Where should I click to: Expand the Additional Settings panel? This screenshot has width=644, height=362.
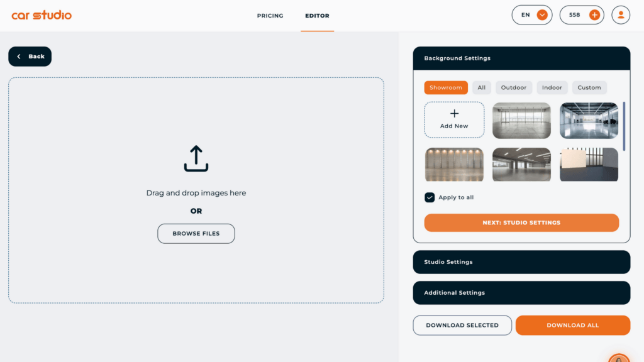(x=521, y=293)
